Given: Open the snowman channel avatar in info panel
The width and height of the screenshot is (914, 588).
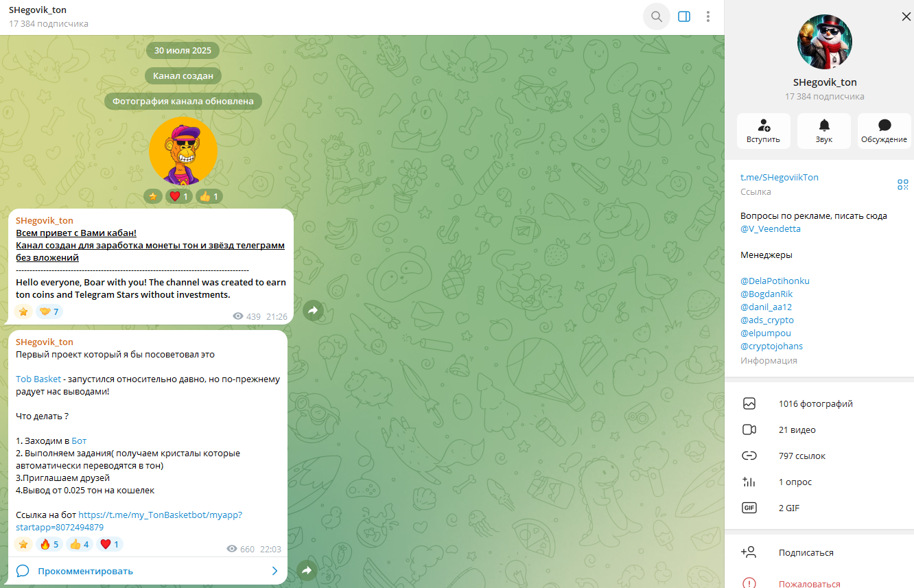Looking at the screenshot, I should pyautogui.click(x=824, y=41).
